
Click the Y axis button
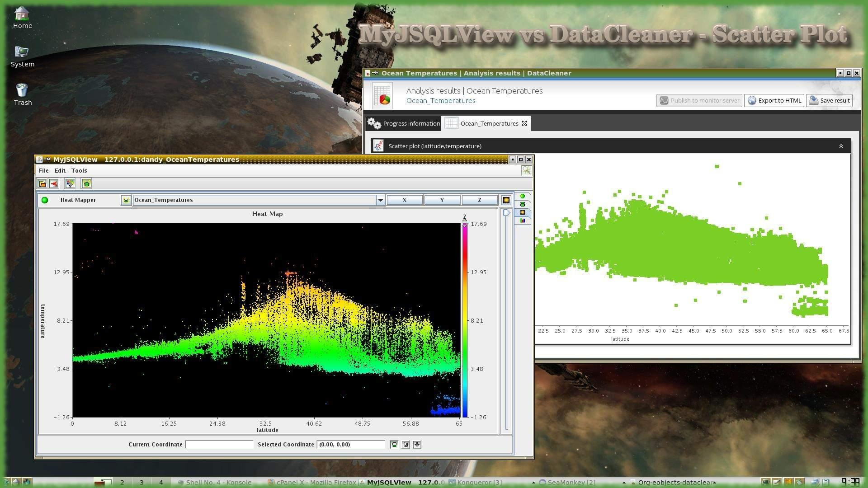pyautogui.click(x=442, y=200)
